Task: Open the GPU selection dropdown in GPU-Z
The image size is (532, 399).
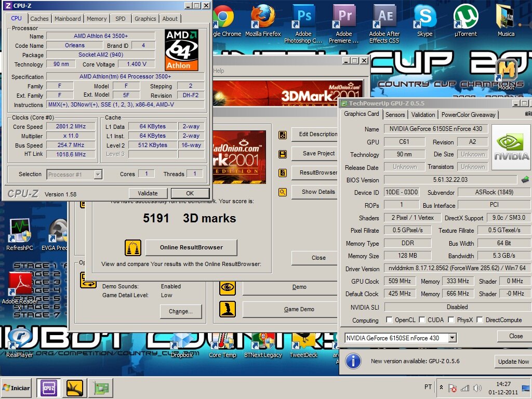Action: [452, 338]
